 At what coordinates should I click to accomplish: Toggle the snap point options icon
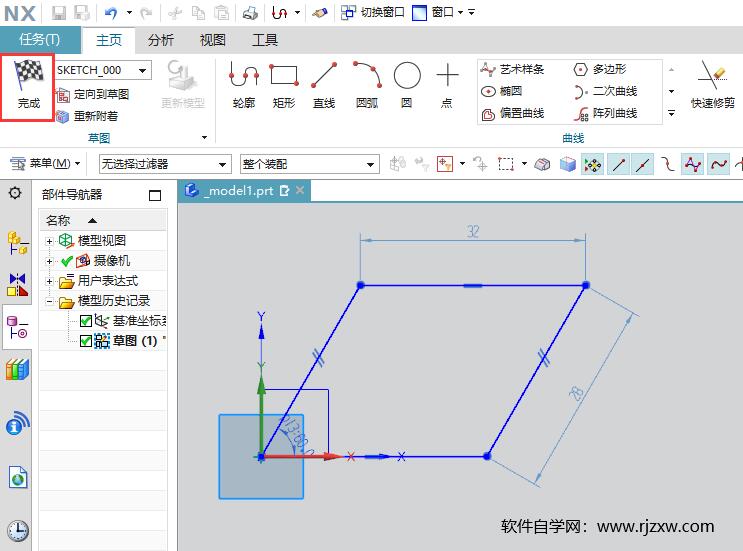(592, 164)
